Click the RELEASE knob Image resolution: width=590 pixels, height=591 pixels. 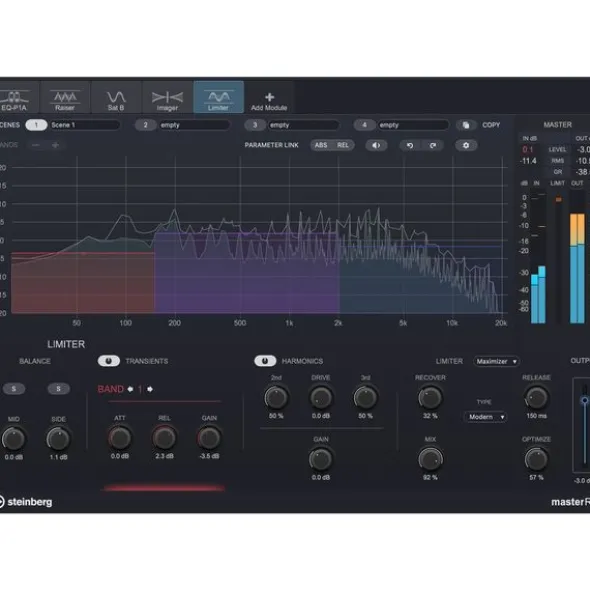[536, 398]
